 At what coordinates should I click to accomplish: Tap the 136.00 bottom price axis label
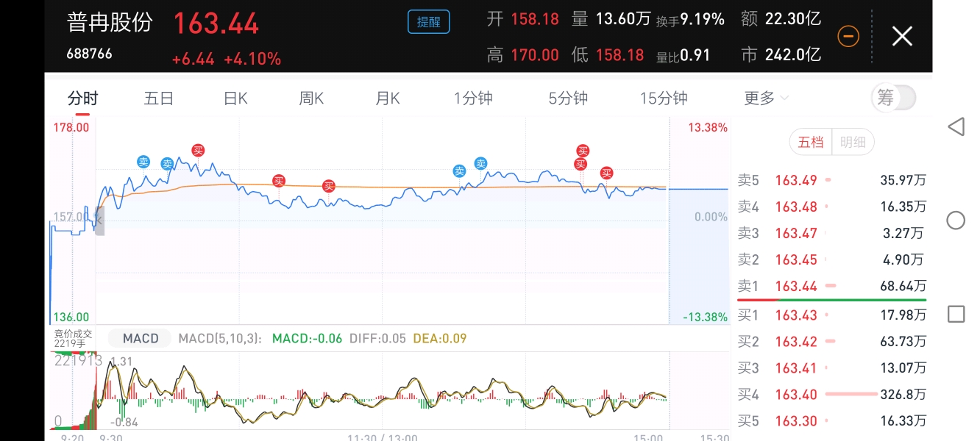(71, 317)
